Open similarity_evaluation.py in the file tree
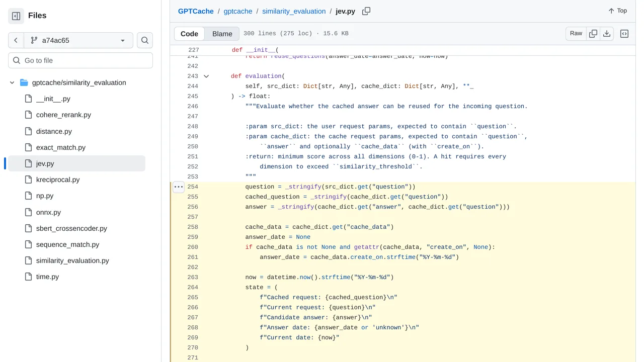 pyautogui.click(x=72, y=260)
